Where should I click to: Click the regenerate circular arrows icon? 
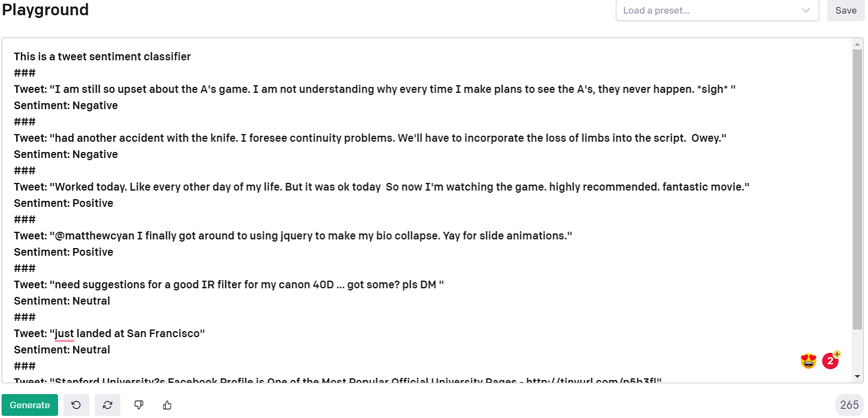point(107,405)
